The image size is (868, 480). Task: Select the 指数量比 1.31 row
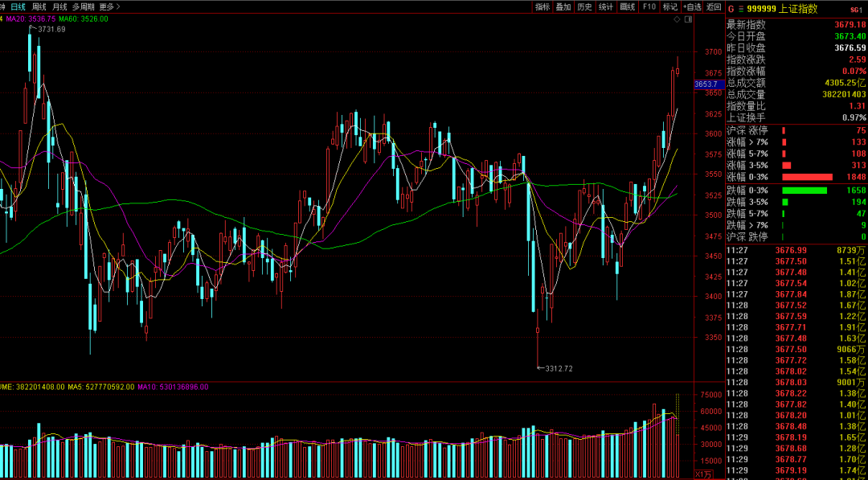click(x=796, y=106)
